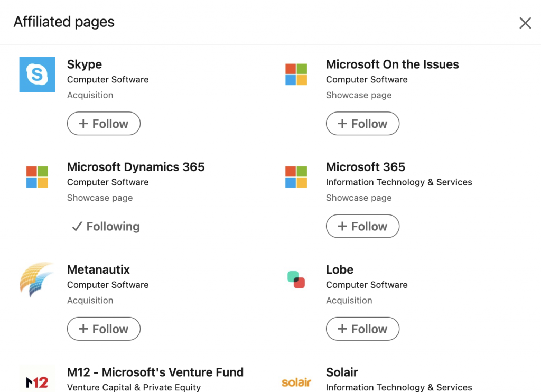Screen dimensions: 541x392
Task: Click 'Acquisition' label under Skype
Action: [x=90, y=95]
